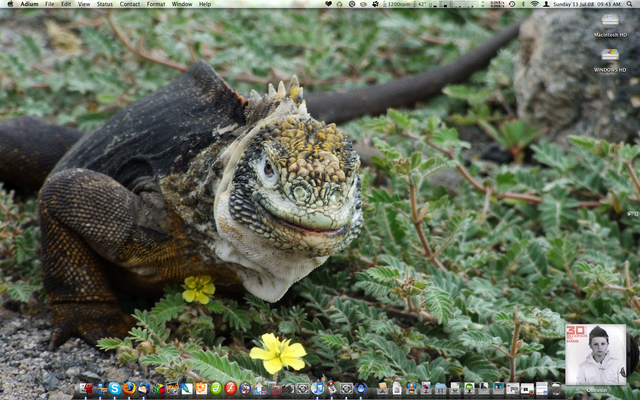Open the Wi-Fi status menu
This screenshot has width=640, height=400.
[x=535, y=4]
